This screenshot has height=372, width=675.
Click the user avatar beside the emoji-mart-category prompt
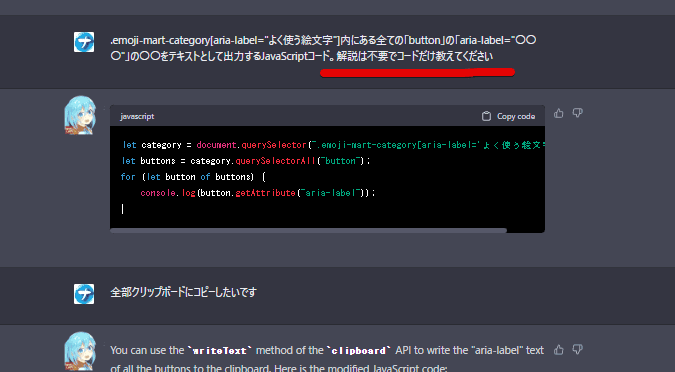(x=84, y=42)
